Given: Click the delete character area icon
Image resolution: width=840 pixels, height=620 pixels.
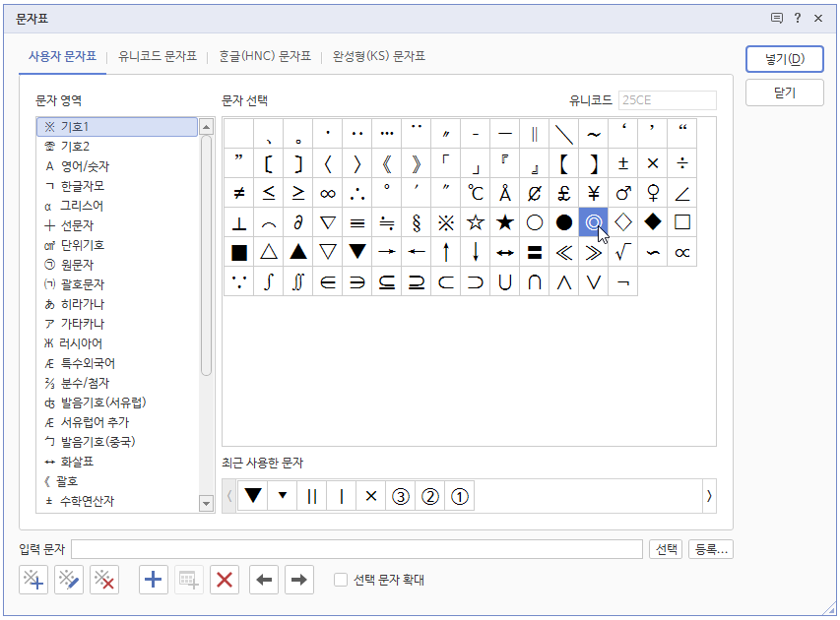Looking at the screenshot, I should click(104, 580).
